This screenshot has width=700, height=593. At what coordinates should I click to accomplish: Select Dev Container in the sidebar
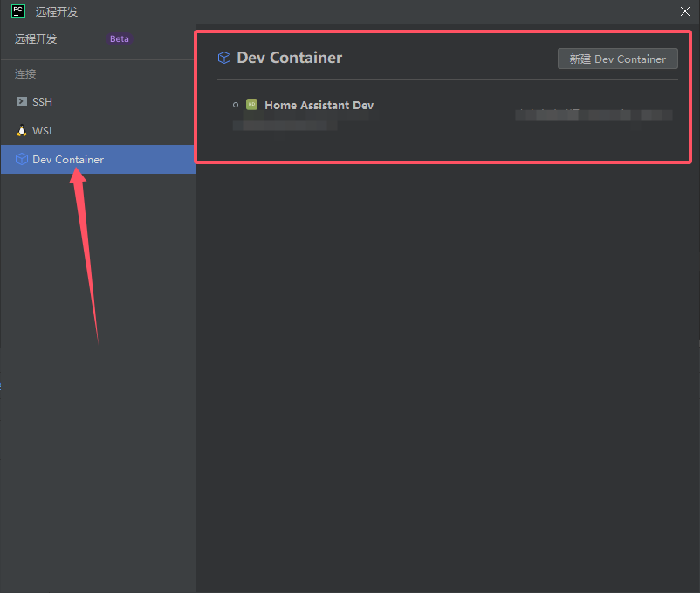pos(99,160)
